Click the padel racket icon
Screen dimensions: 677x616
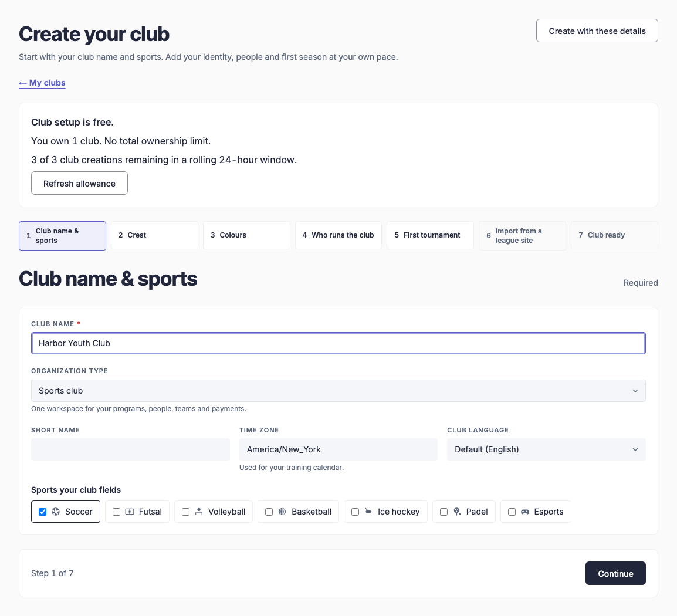(x=457, y=512)
